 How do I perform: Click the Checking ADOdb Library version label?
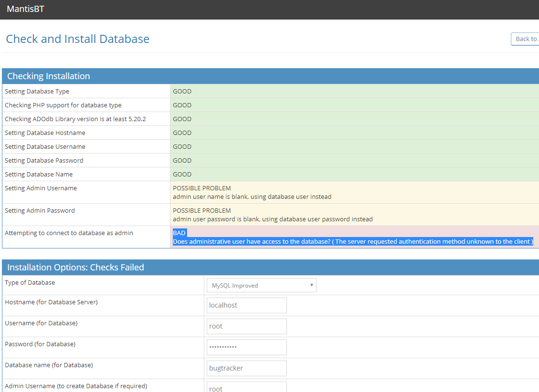pyautogui.click(x=75, y=119)
